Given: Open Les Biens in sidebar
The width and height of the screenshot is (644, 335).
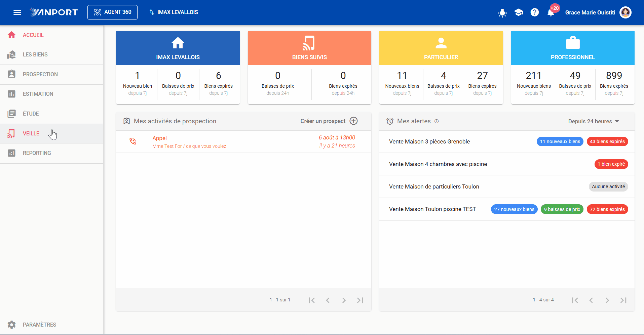Looking at the screenshot, I should 51,54.
